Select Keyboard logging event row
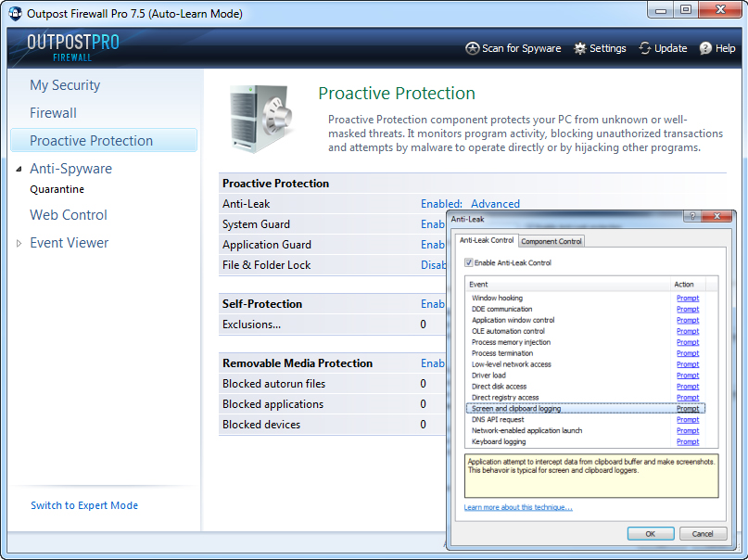Image resolution: width=748 pixels, height=560 pixels. click(499, 441)
